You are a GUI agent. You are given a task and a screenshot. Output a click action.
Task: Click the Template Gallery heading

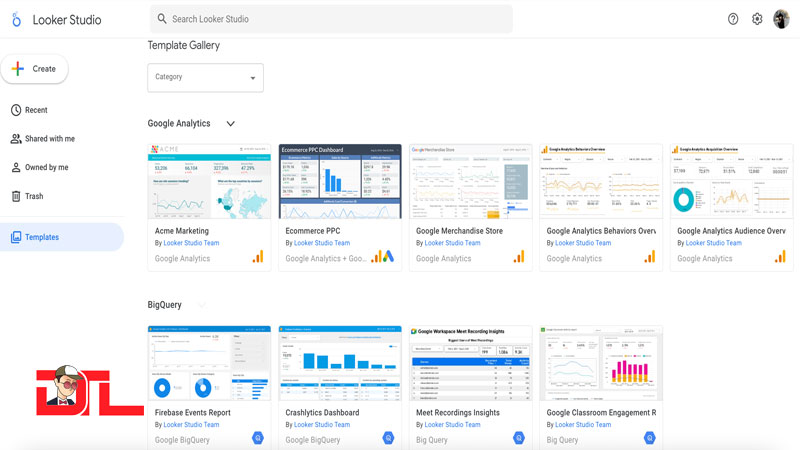click(184, 45)
